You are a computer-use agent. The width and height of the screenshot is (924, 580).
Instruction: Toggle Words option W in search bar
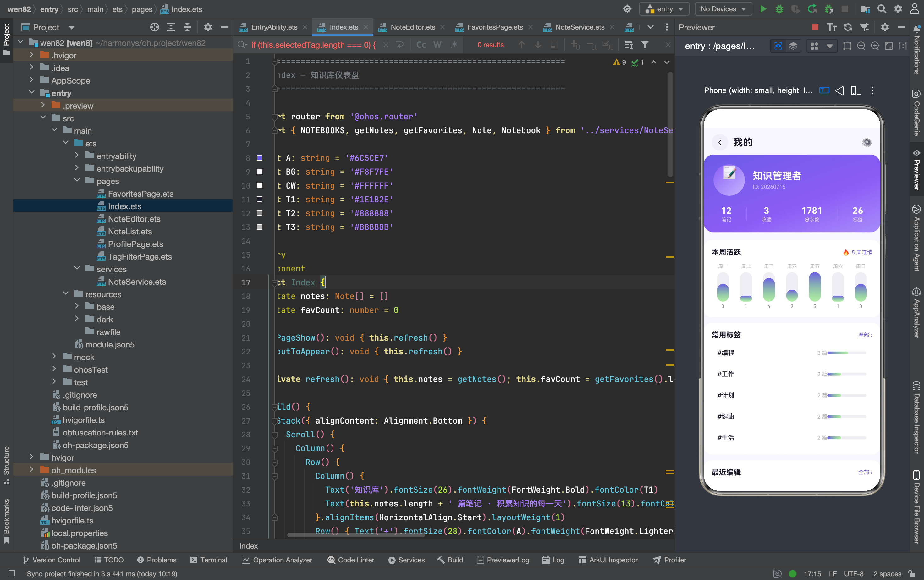[x=437, y=45]
